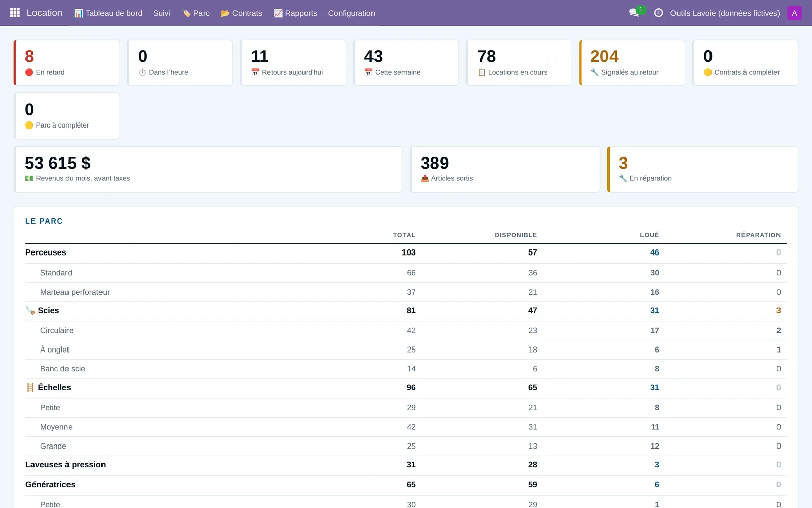
Task: Open the Parc à compléter card
Action: tap(67, 116)
